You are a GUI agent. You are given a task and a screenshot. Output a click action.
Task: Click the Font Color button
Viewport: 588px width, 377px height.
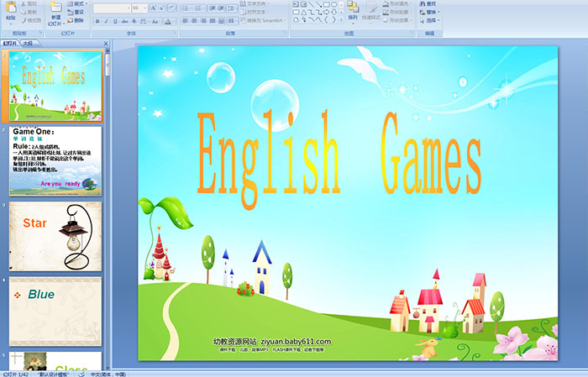(168, 22)
